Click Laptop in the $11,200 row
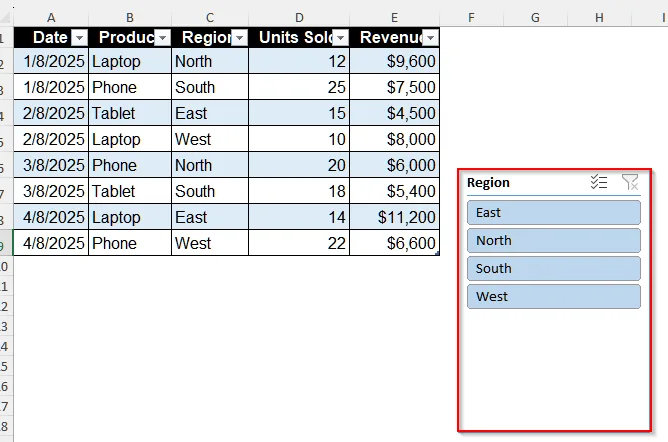Image resolution: width=668 pixels, height=442 pixels. (x=130, y=217)
